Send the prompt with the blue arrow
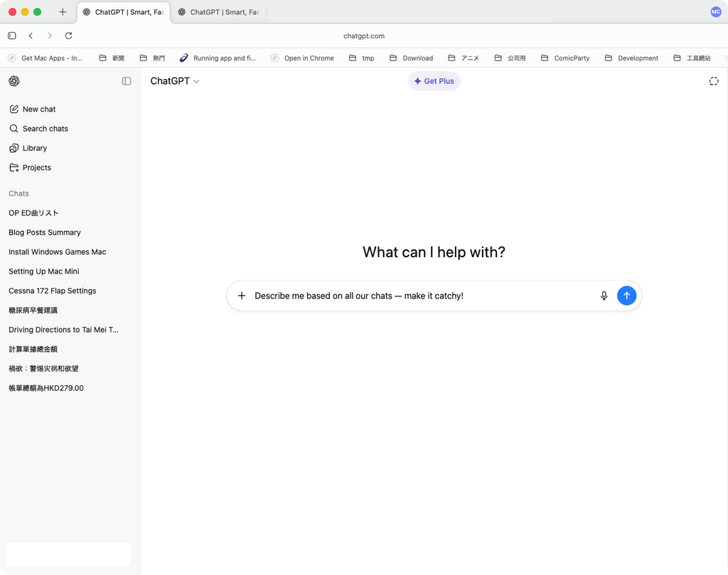Screen dimensions: 728x575 click(626, 296)
